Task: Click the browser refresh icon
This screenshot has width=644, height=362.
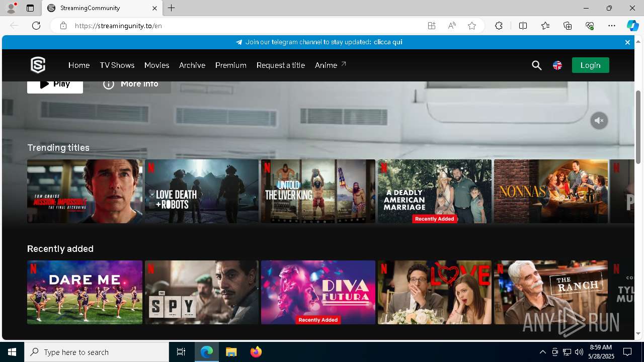Action: pyautogui.click(x=36, y=26)
